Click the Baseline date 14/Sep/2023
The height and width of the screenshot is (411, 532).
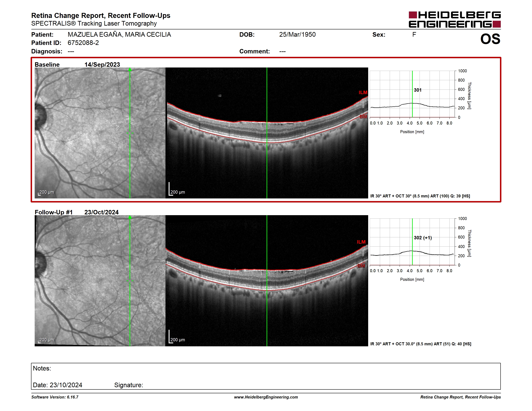pyautogui.click(x=102, y=64)
